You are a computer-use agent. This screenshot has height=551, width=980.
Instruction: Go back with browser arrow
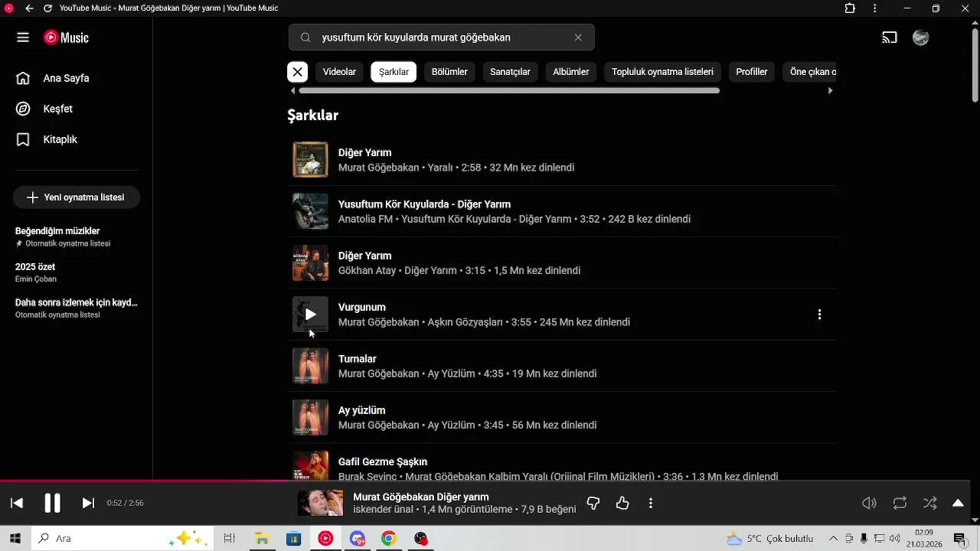coord(29,8)
